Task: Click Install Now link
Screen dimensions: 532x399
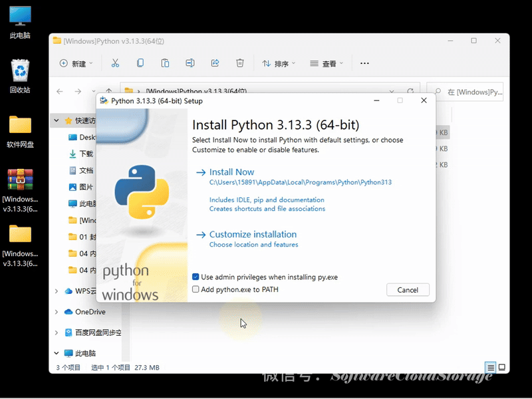Action: (x=231, y=172)
